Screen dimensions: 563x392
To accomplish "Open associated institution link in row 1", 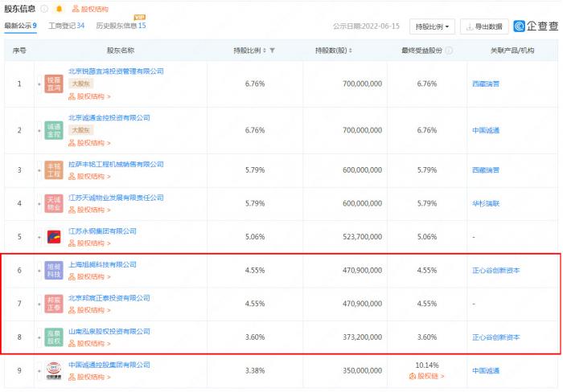I will (486, 84).
